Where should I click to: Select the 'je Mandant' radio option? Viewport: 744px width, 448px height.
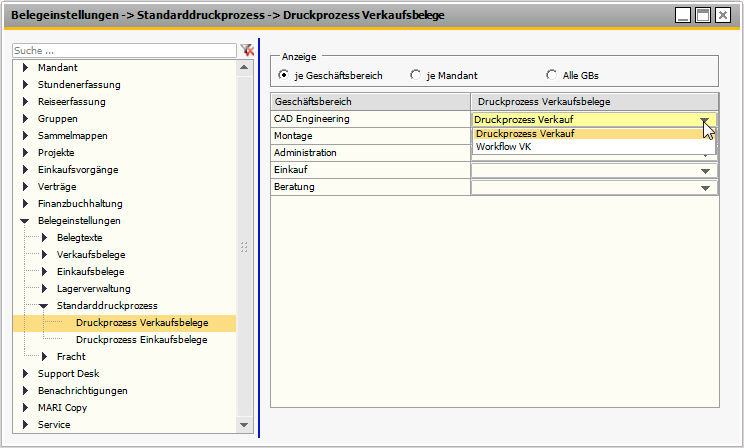[x=415, y=75]
